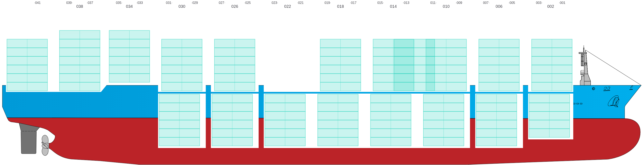
Task: Select the below-deck hold of bay 030
Action: pyautogui.click(x=179, y=120)
